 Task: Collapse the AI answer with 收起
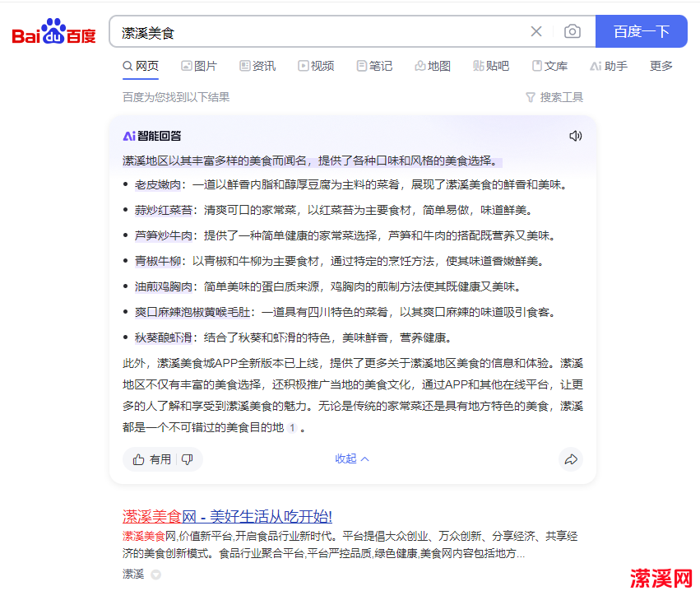coord(352,459)
